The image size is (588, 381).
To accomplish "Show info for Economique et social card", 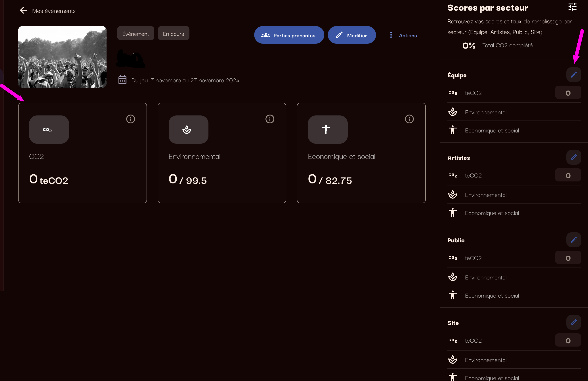I will 409,119.
